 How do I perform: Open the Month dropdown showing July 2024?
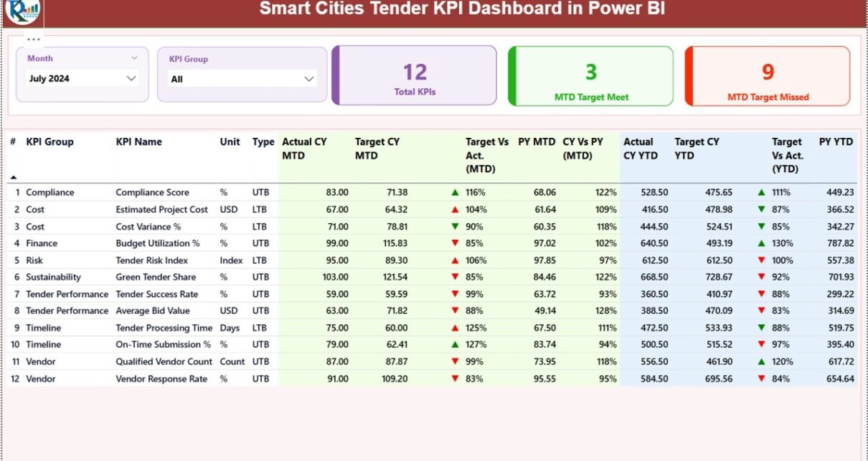coord(131,78)
